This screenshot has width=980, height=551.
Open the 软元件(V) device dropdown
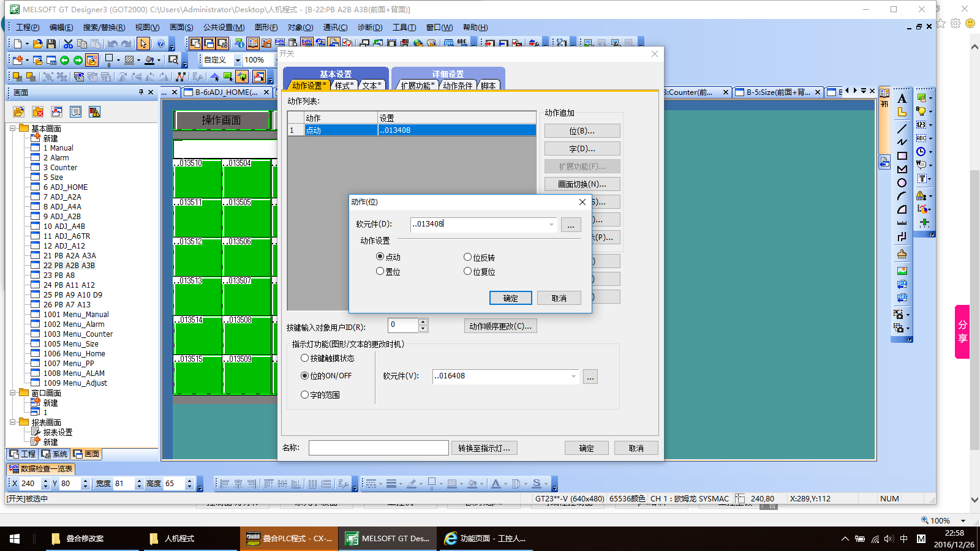(573, 377)
